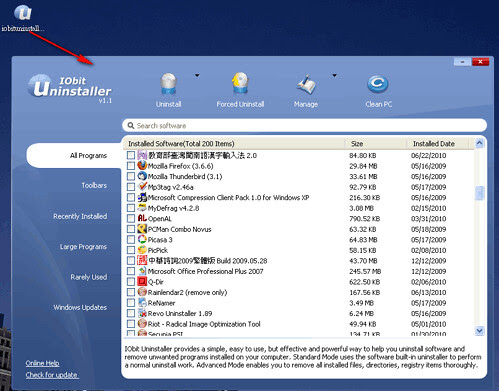Image resolution: width=499 pixels, height=391 pixels.
Task: Switch to the Toolbars category
Action: [94, 185]
